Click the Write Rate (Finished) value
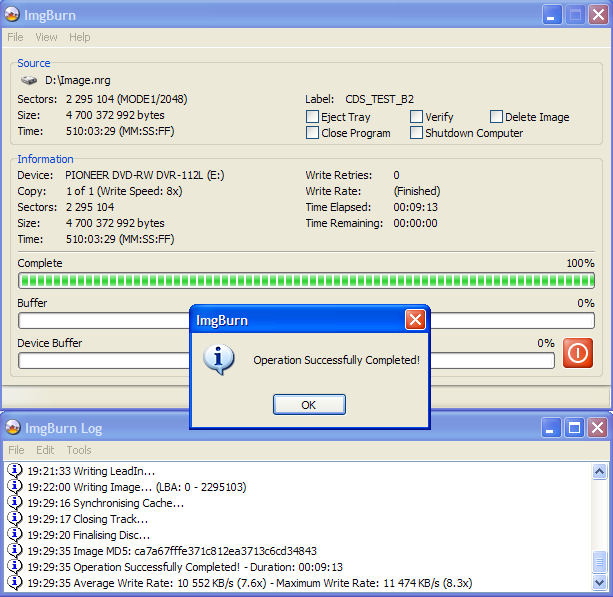 coord(417,191)
